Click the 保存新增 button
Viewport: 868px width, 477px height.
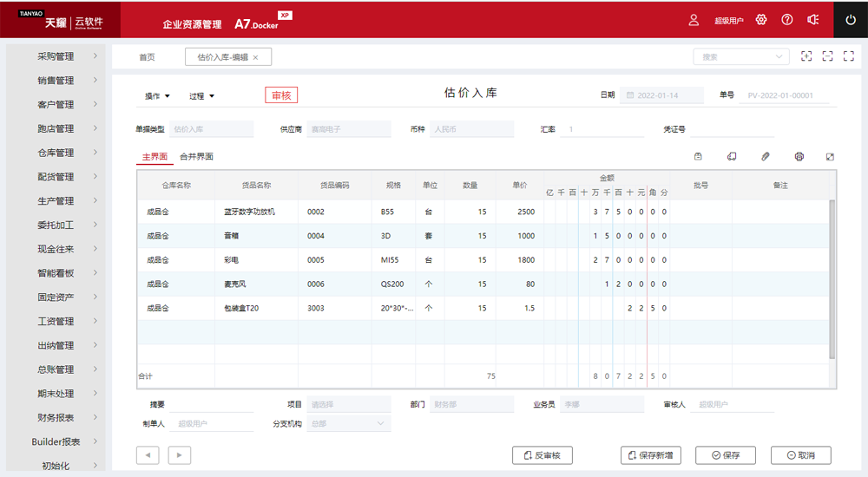651,455
